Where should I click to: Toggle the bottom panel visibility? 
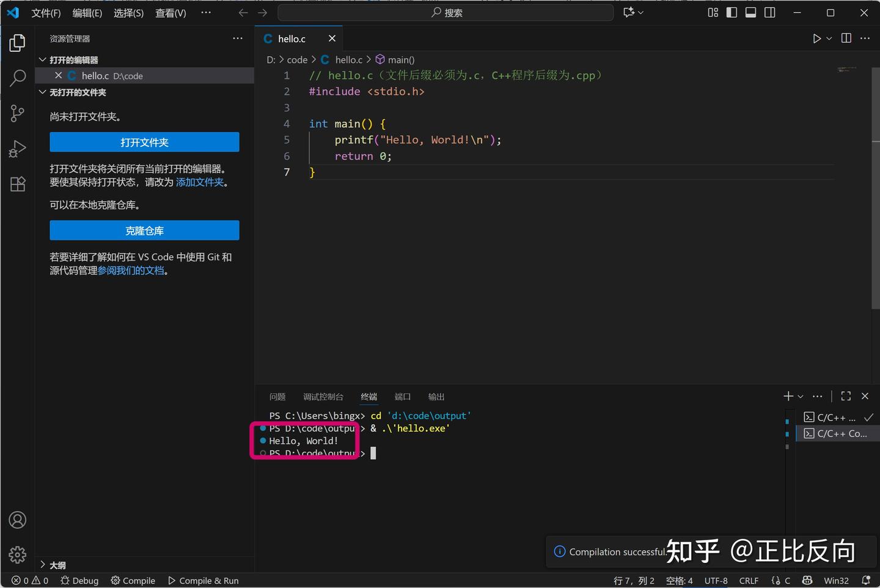tap(750, 12)
